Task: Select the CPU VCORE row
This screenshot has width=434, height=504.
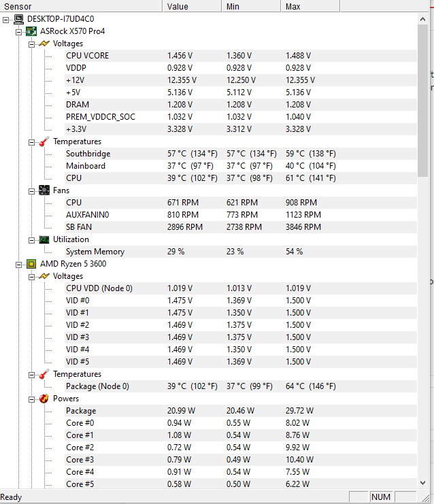Action: coord(241,56)
